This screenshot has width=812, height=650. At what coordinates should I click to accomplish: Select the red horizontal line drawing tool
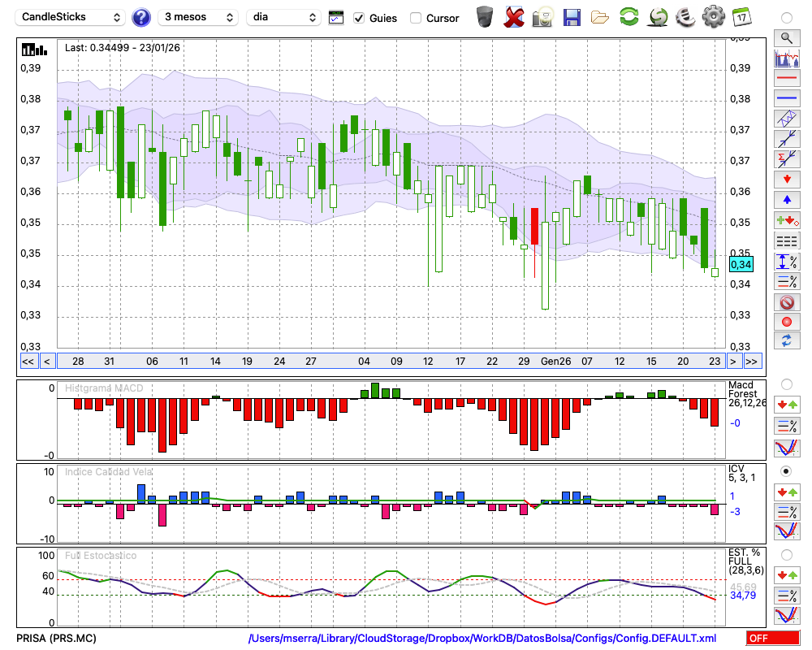(786, 80)
